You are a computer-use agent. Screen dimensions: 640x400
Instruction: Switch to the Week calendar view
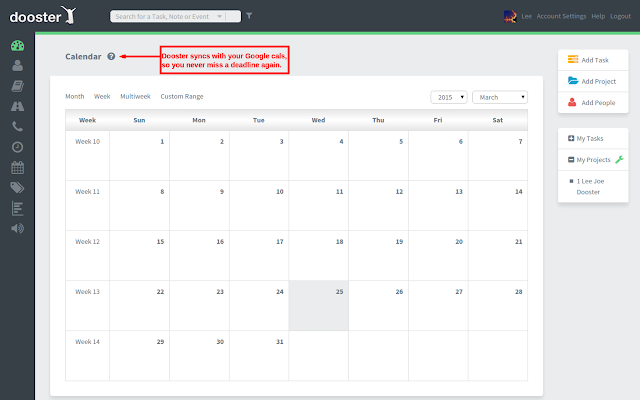[x=102, y=97]
